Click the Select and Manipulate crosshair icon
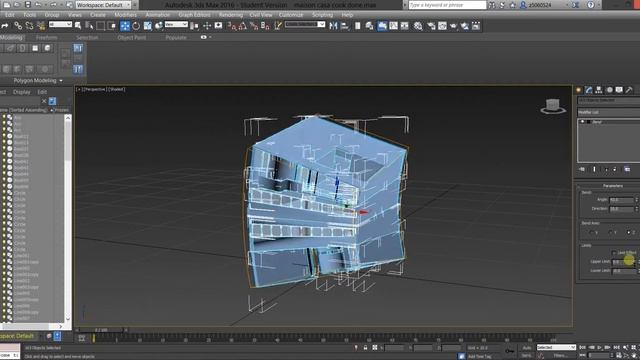 pos(207,26)
